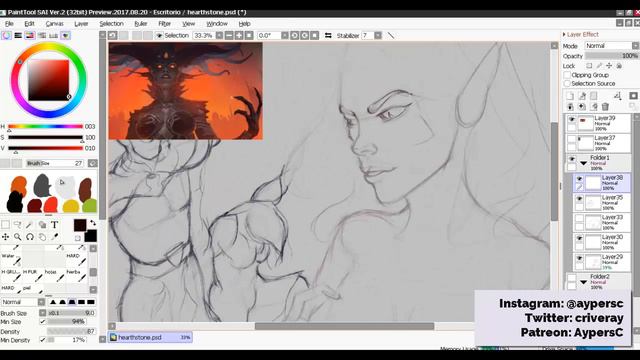This screenshot has height=360, width=640.
Task: Collapse Folder1 with its triangle
Action: point(584,163)
